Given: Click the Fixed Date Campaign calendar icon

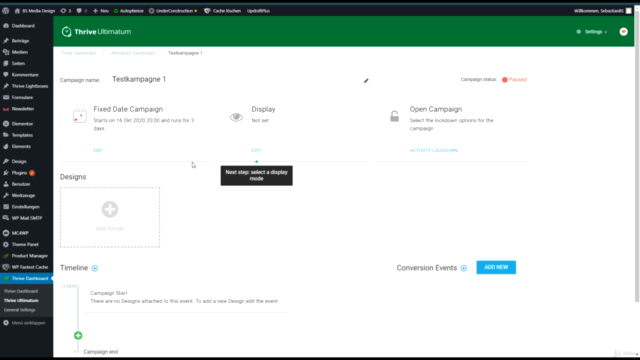Looking at the screenshot, I should (80, 116).
